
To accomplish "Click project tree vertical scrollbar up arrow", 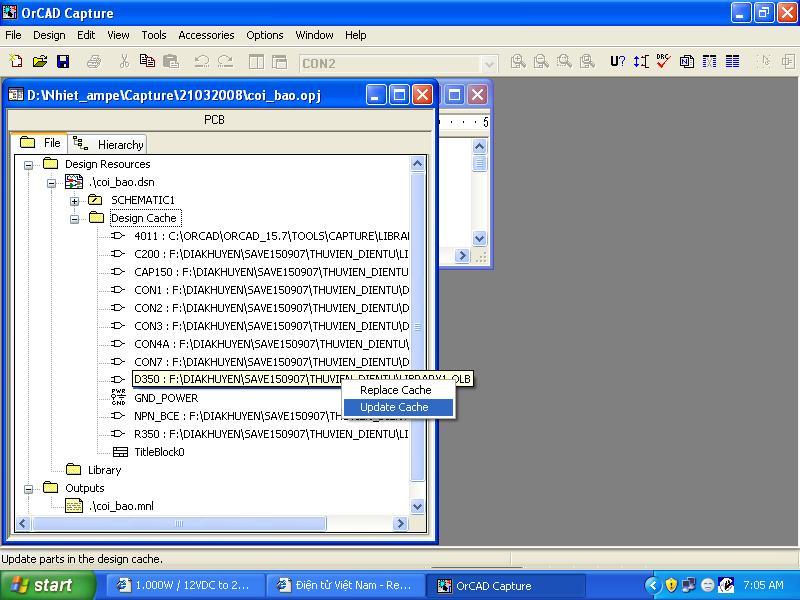I will click(x=417, y=164).
